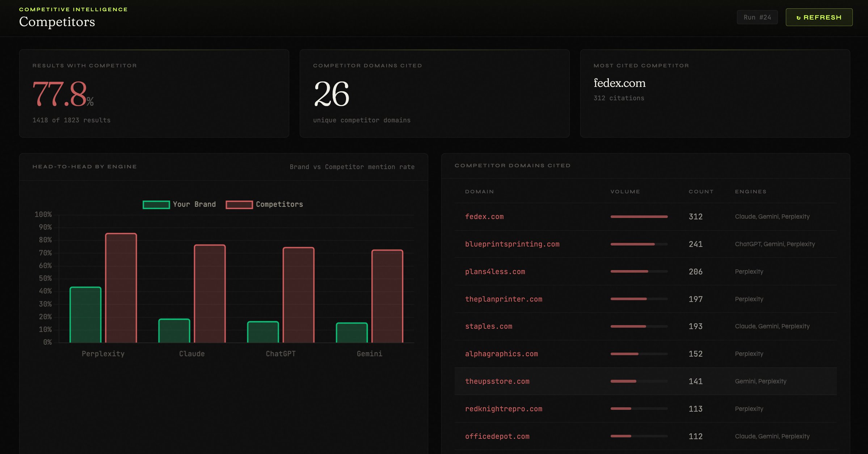Click the Gemini Competitors red bar
This screenshot has height=454, width=868.
tap(387, 296)
